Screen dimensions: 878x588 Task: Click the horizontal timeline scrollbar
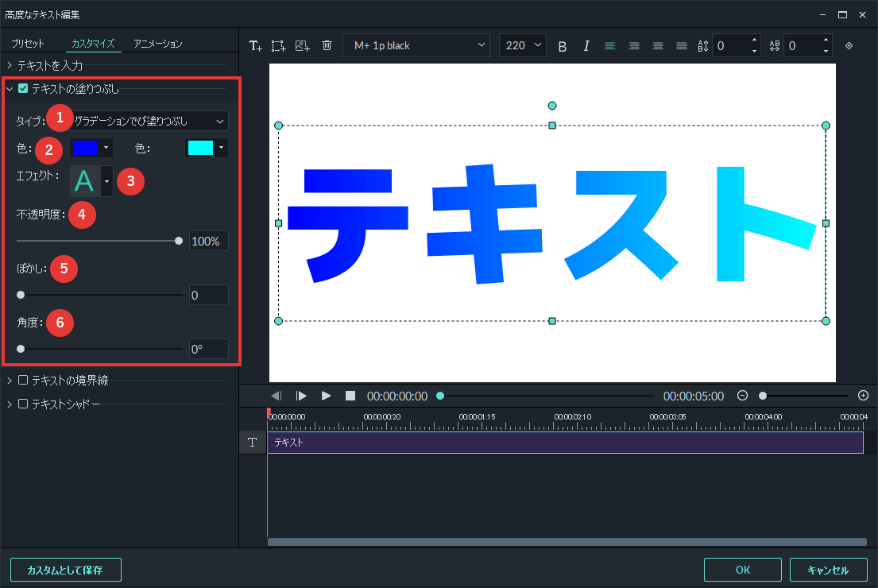[567, 542]
